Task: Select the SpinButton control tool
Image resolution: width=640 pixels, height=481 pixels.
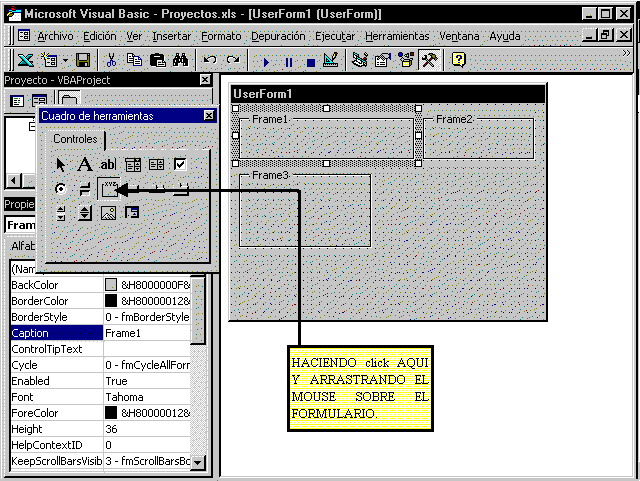Action: [84, 213]
